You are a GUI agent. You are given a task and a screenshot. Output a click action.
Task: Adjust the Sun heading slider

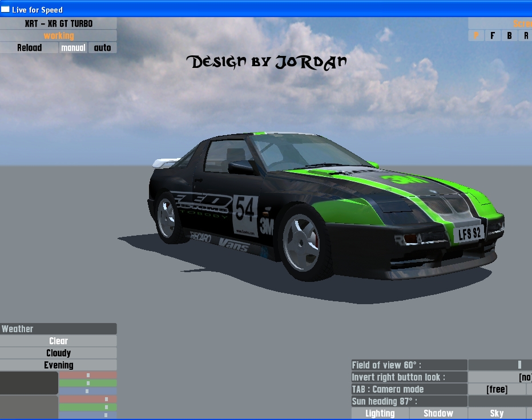(x=500, y=401)
